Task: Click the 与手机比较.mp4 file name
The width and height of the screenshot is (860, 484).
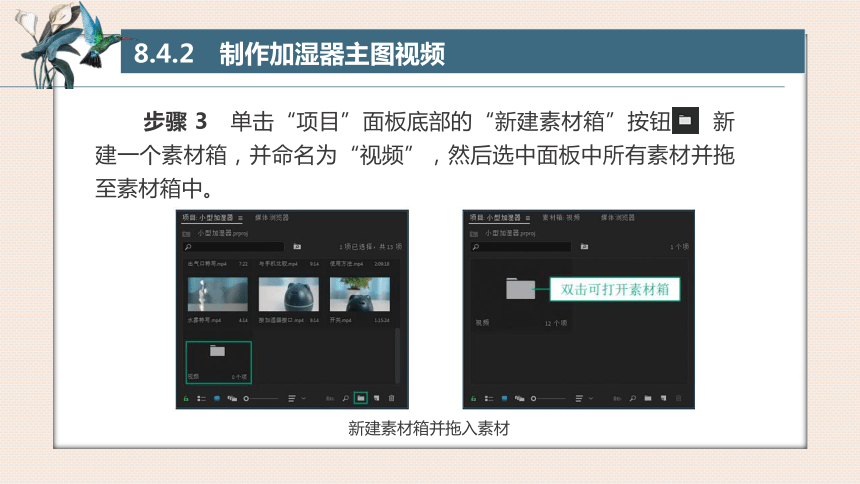Action: tap(278, 264)
